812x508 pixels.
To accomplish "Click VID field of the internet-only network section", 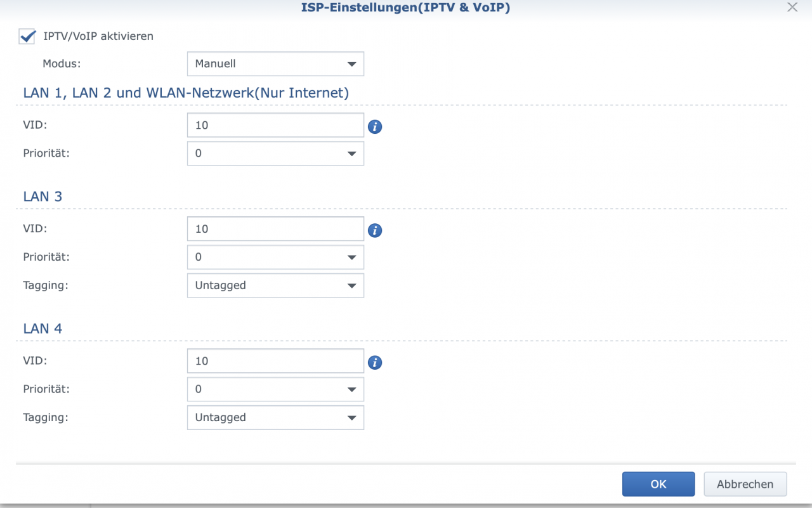I will [x=275, y=126].
